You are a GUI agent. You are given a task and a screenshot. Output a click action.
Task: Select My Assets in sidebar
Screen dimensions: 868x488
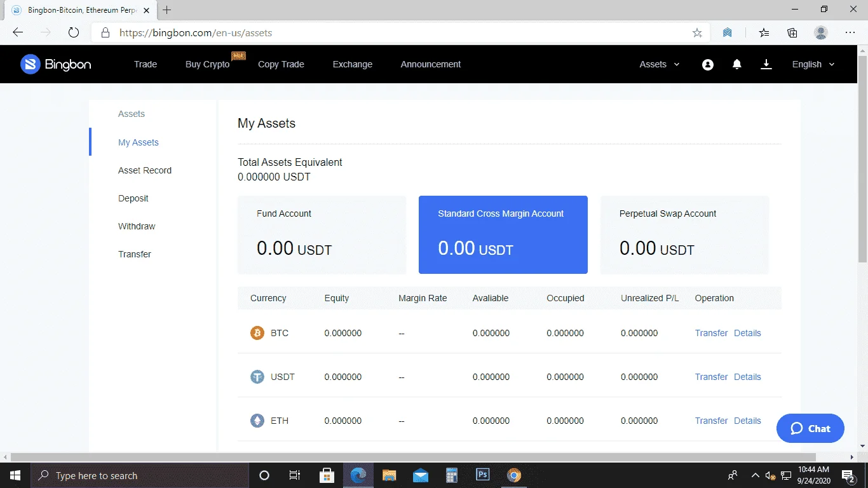pos(139,142)
